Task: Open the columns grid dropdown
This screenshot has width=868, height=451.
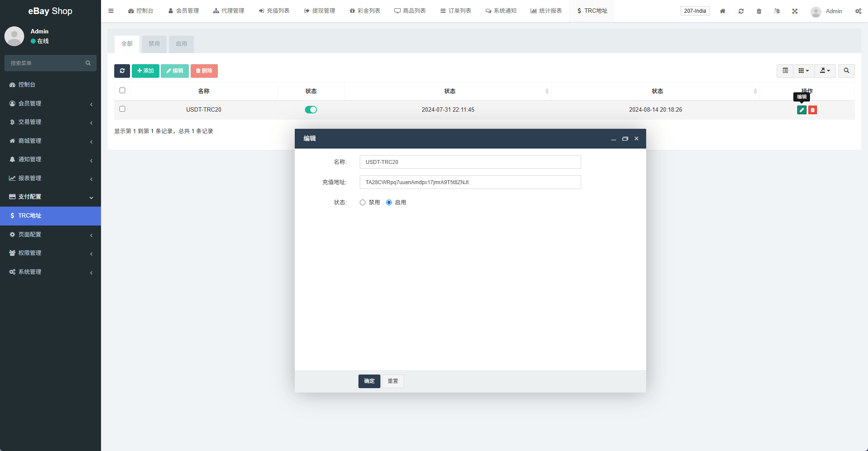Action: 803,71
